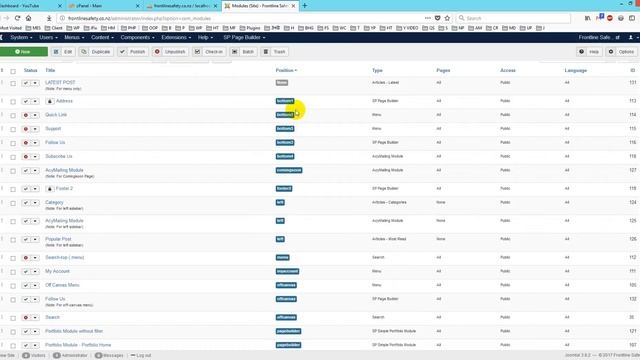
Task: Open the Options settings button
Action: point(622,52)
